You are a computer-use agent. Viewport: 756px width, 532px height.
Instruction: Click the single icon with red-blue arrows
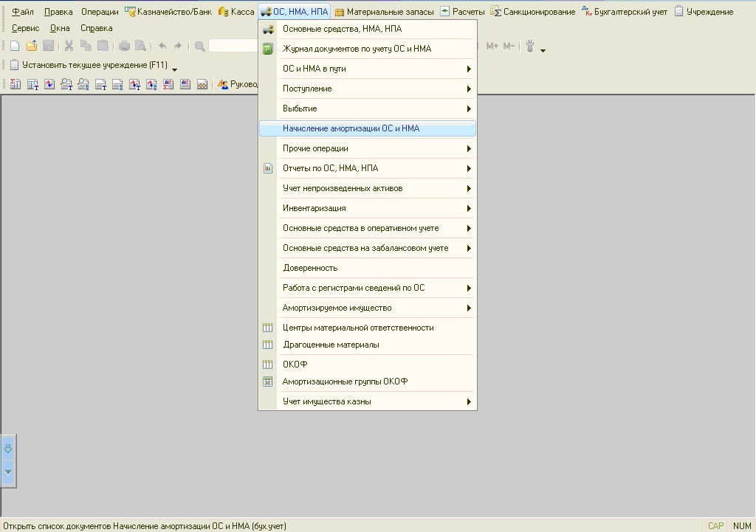point(49,84)
